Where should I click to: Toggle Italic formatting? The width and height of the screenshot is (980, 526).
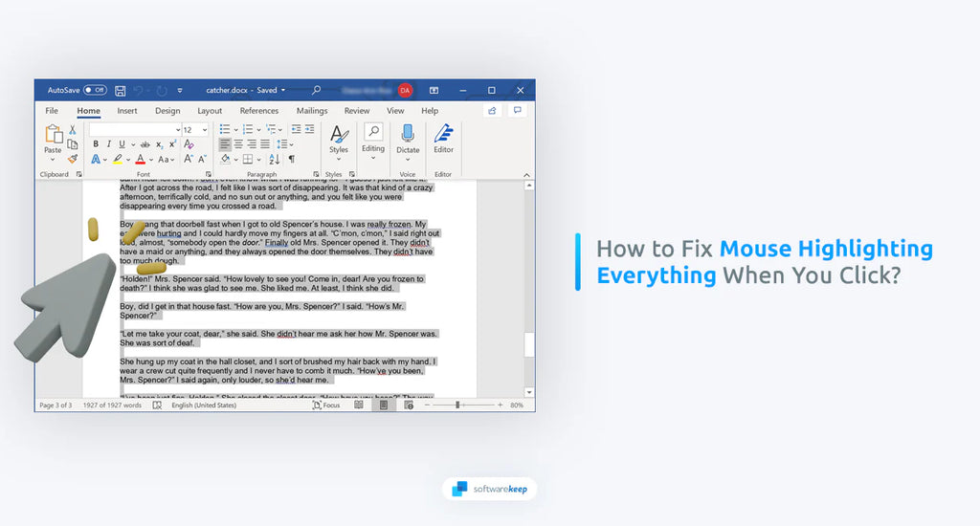(108, 143)
